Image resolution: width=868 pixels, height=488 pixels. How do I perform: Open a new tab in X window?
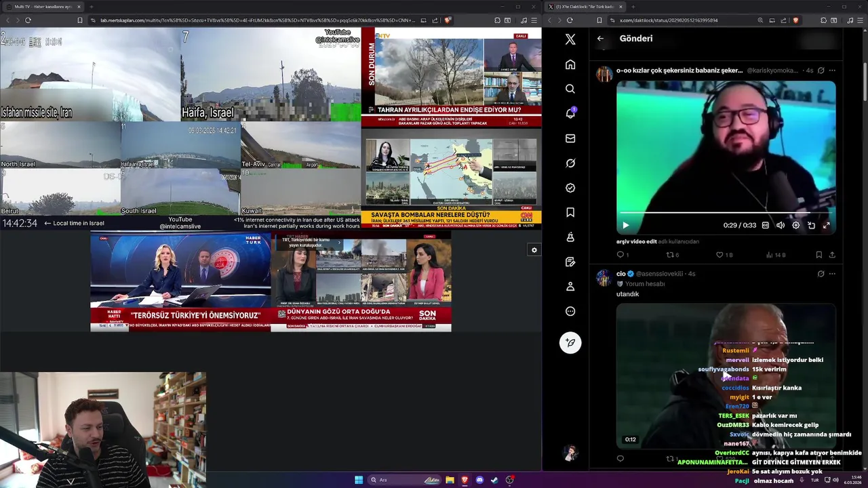pos(632,7)
